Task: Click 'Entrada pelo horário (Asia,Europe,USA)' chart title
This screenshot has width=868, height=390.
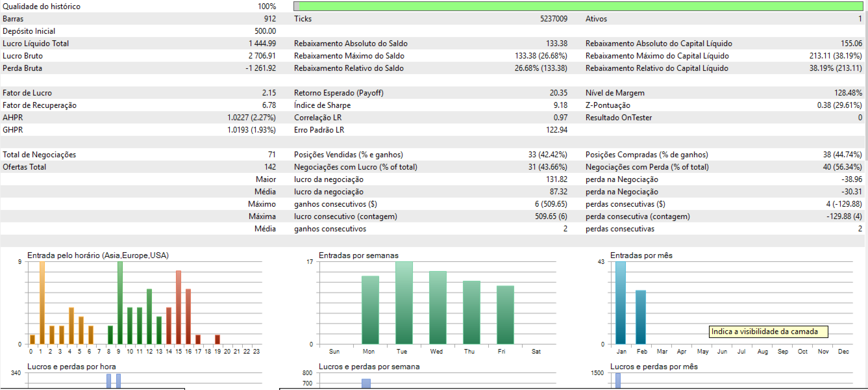Action: [x=97, y=255]
